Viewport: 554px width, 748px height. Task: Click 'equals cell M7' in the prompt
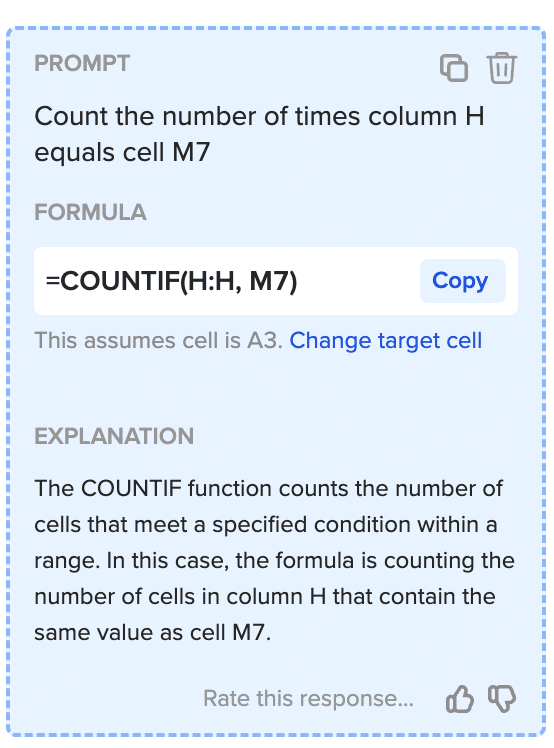tap(122, 153)
